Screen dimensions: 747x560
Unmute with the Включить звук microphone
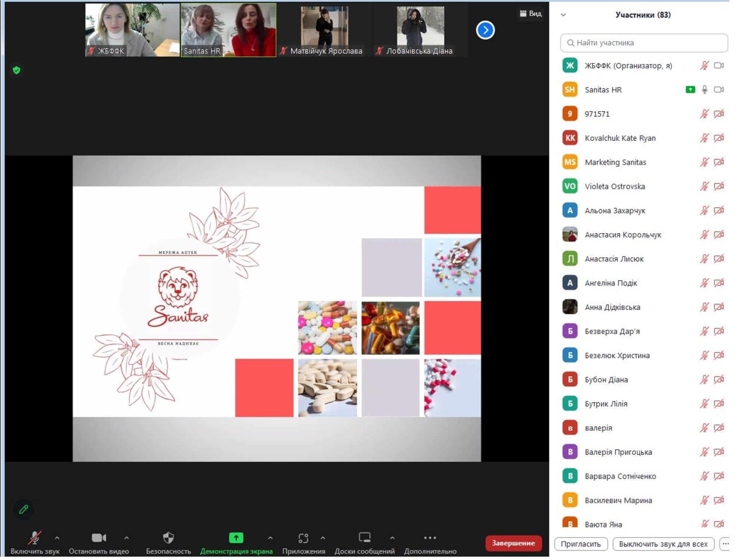35,542
